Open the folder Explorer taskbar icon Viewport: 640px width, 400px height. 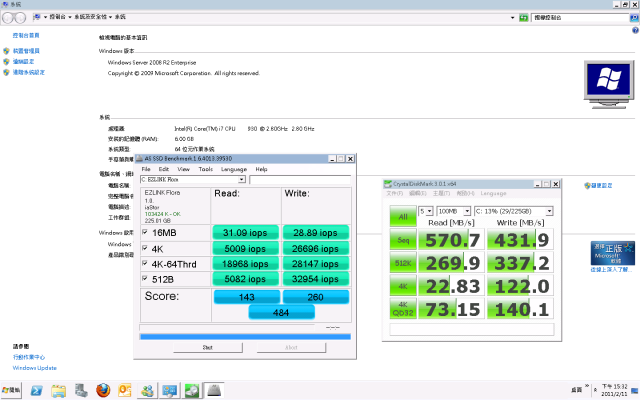point(58,391)
